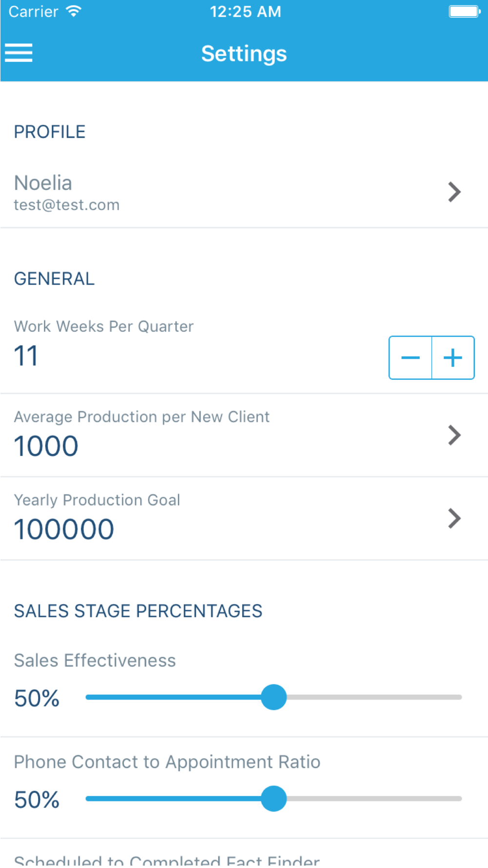Image resolution: width=488 pixels, height=868 pixels.
Task: Tap the test@test.com email address
Action: pyautogui.click(x=67, y=205)
